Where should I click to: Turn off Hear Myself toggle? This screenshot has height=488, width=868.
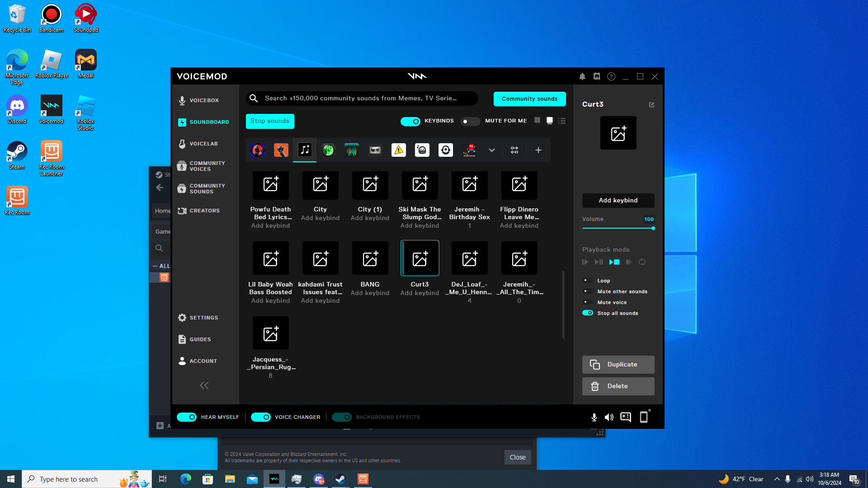pyautogui.click(x=187, y=417)
